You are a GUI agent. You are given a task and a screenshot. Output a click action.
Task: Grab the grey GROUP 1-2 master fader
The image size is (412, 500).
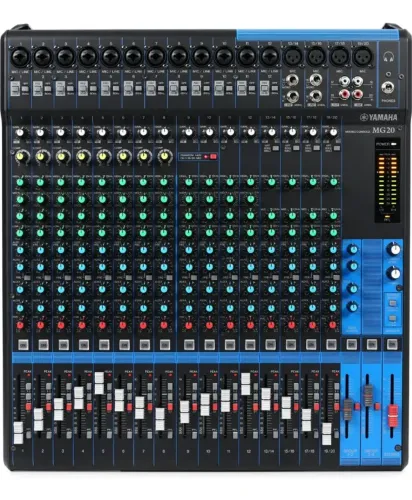(x=348, y=409)
